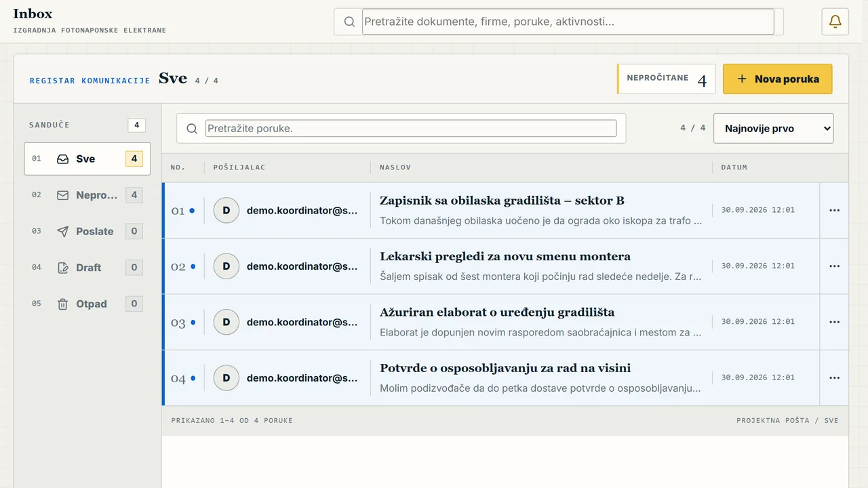This screenshot has height=488, width=868.
Task: Open Zapisnik sa obilaska gradilišta – sektor B
Action: coord(502,201)
